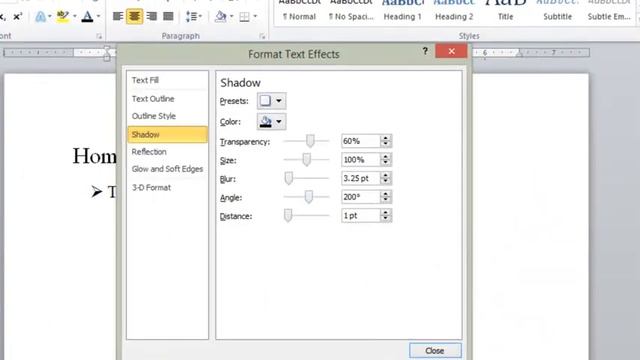Screen dimensions: 640x360
Task: Apply the Subtle Emphasis style
Action: (609, 11)
